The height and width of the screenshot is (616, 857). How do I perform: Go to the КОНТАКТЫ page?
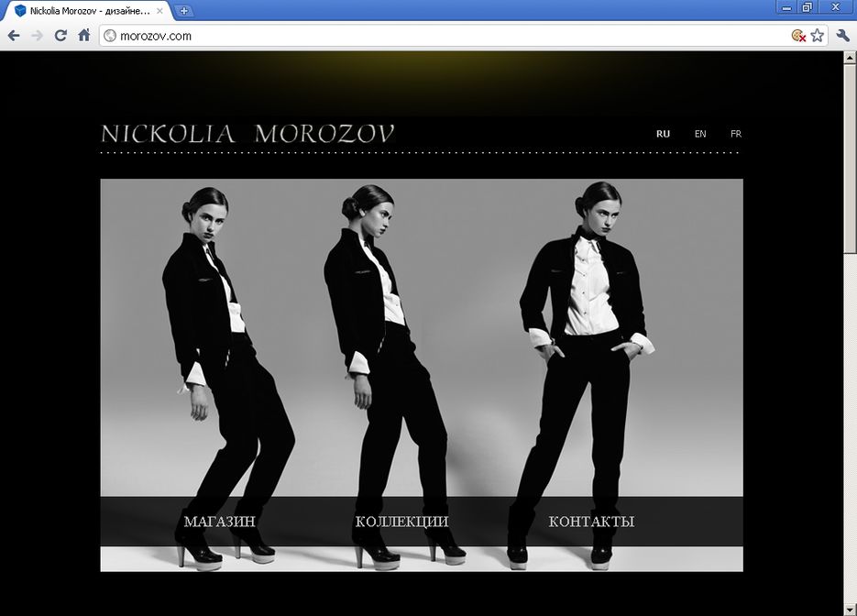(x=591, y=522)
